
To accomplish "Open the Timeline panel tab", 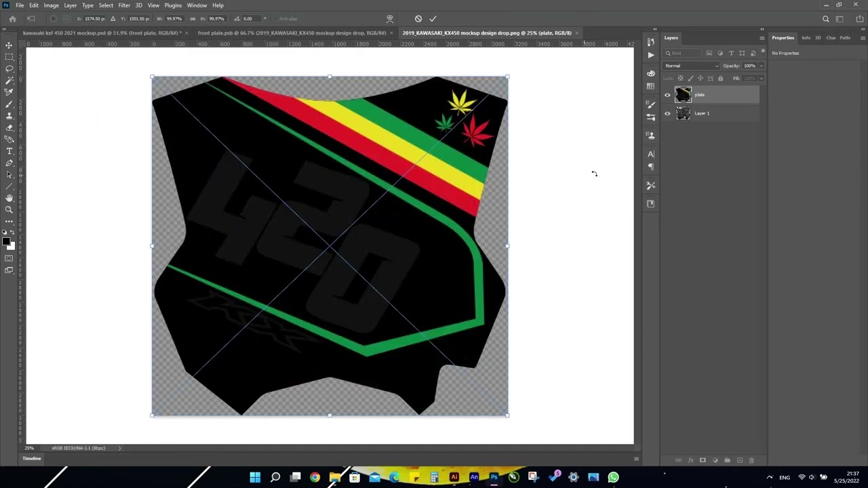I will (x=32, y=458).
